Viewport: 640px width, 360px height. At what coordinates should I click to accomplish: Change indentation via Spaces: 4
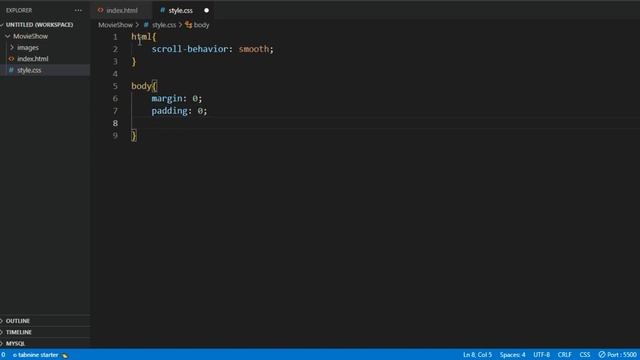tap(512, 355)
